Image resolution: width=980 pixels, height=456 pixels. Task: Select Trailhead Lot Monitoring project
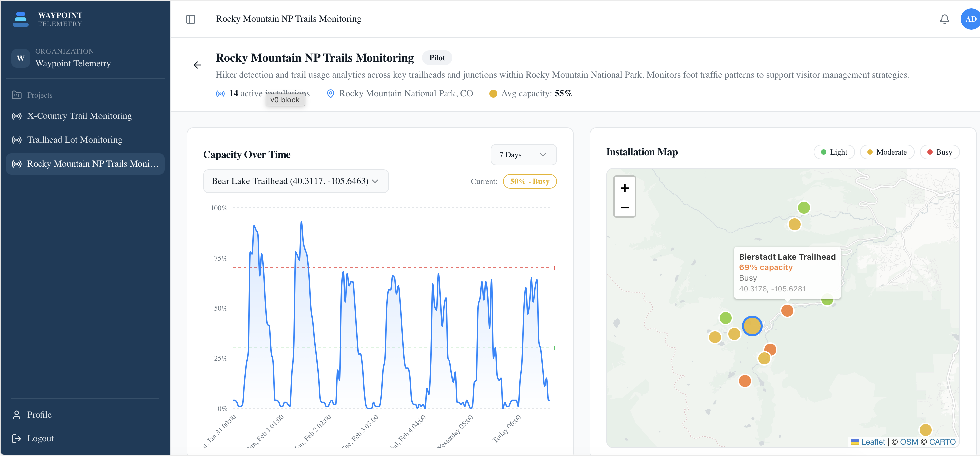pos(75,140)
